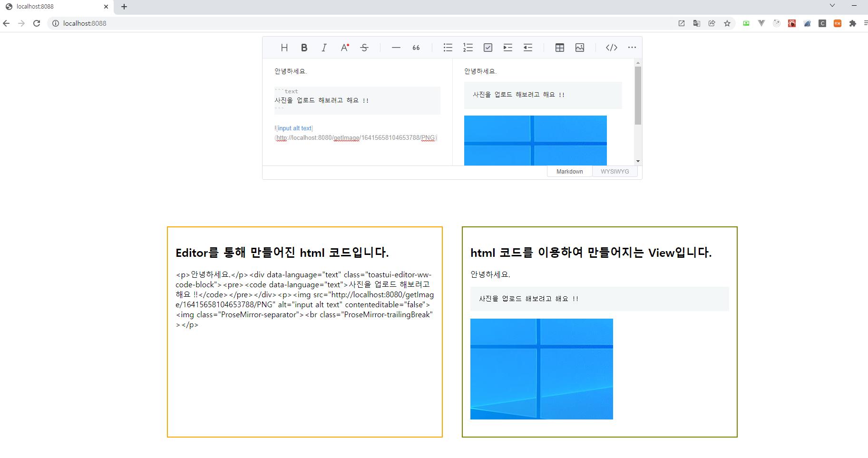Click the code block in the View box
This screenshot has height=458, width=868.
599,299
